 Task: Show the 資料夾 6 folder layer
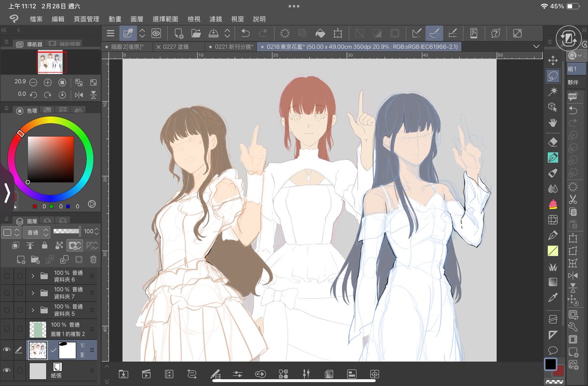pyautogui.click(x=7, y=276)
